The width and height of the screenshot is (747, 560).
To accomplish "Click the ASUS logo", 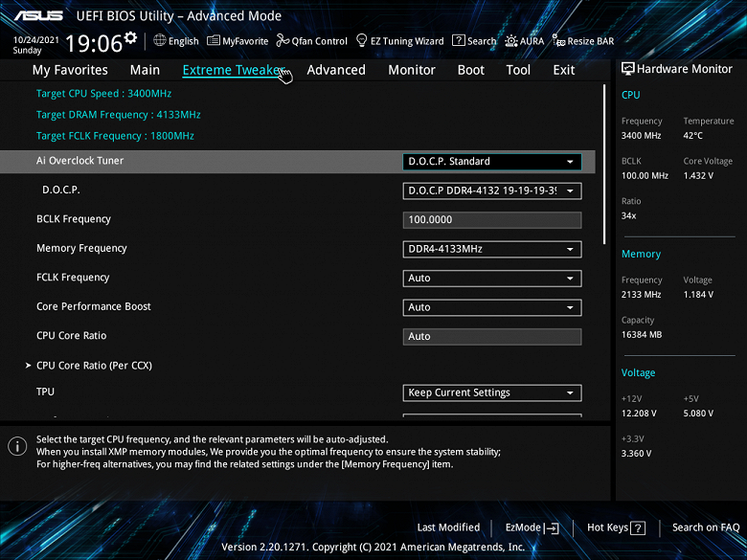I will [38, 15].
